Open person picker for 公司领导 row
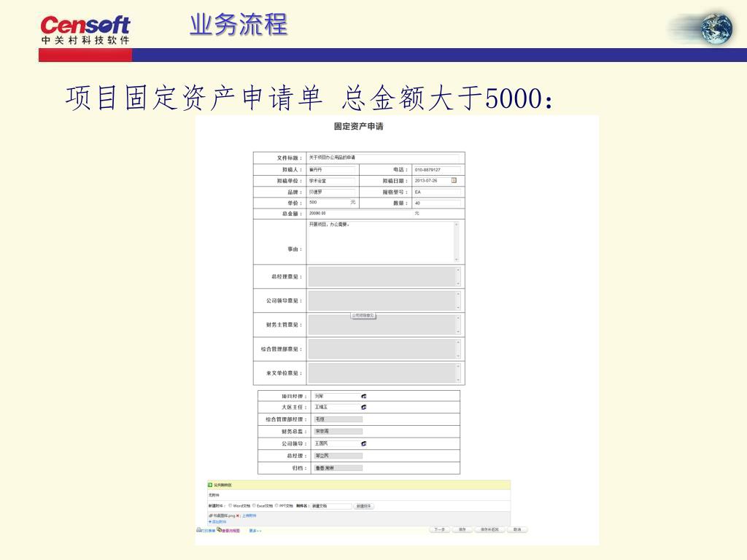Screen dimensions: 747x560 364,443
